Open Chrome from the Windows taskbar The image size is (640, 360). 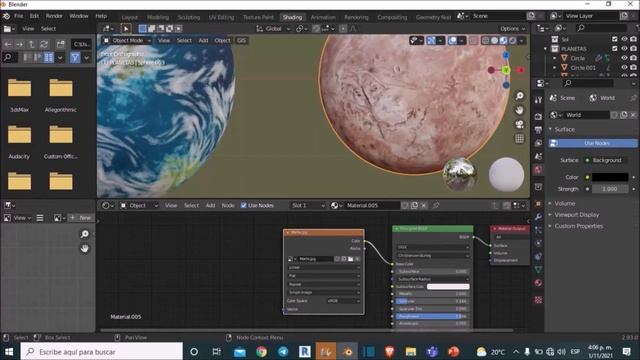pos(261,351)
